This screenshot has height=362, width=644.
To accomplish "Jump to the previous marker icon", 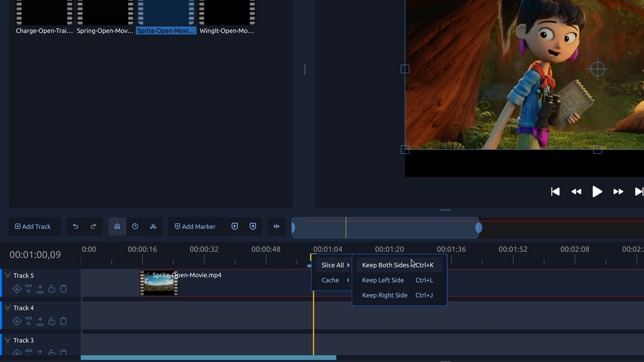I will 234,226.
